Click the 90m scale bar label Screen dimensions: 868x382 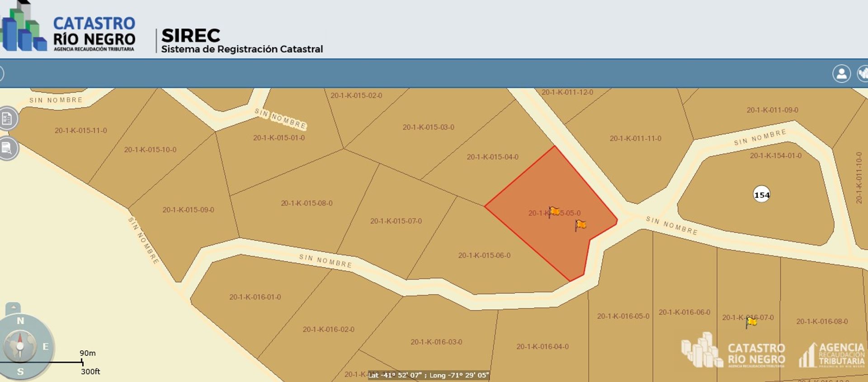[88, 353]
